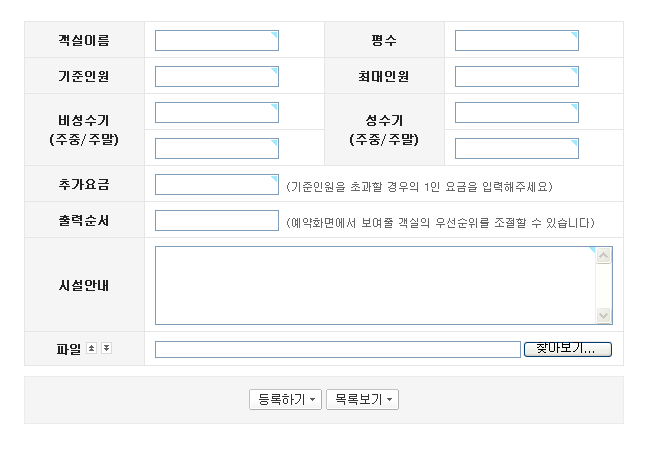Click the second 비성수기 price field
This screenshot has height=450, width=650.
tap(216, 149)
